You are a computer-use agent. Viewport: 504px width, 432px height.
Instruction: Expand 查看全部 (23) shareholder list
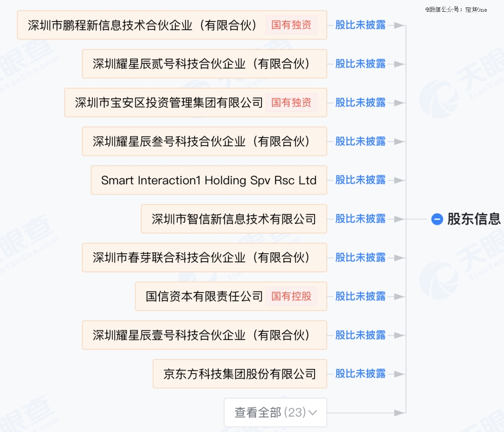point(275,412)
